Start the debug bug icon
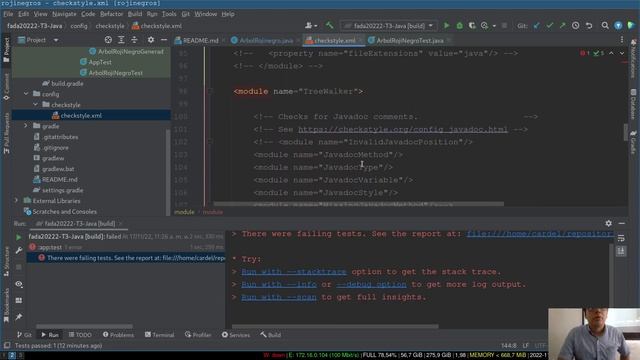640x360 pixels. click(459, 26)
